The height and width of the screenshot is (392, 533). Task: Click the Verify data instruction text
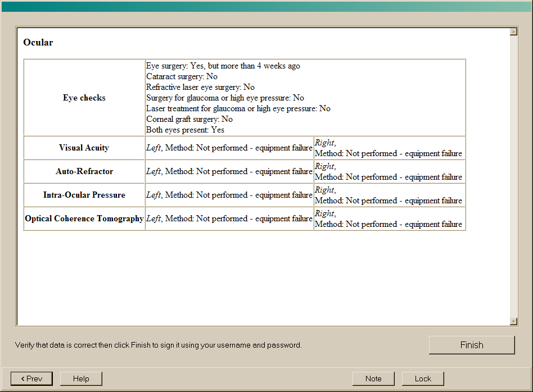[159, 345]
